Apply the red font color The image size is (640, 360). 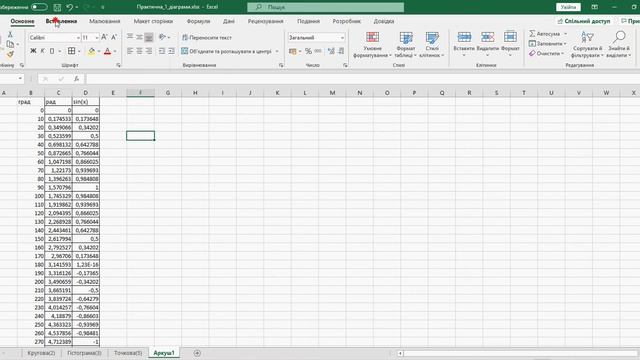(x=107, y=51)
